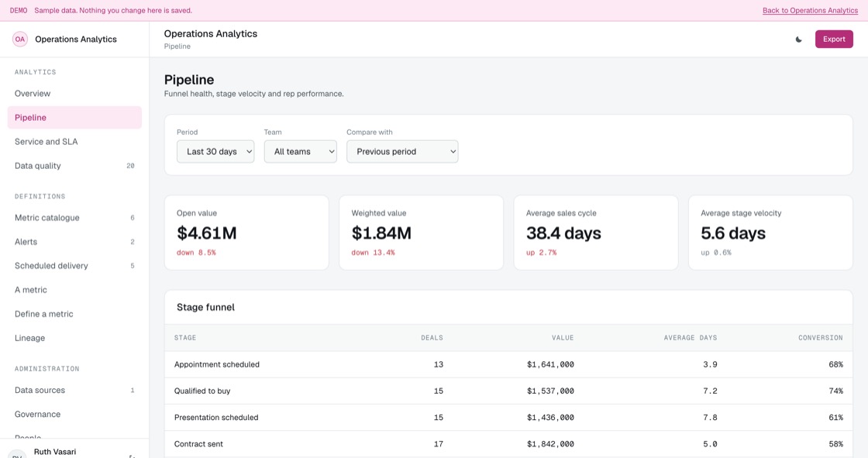The height and width of the screenshot is (458, 868).
Task: Go to Define a metric
Action: 74,314
